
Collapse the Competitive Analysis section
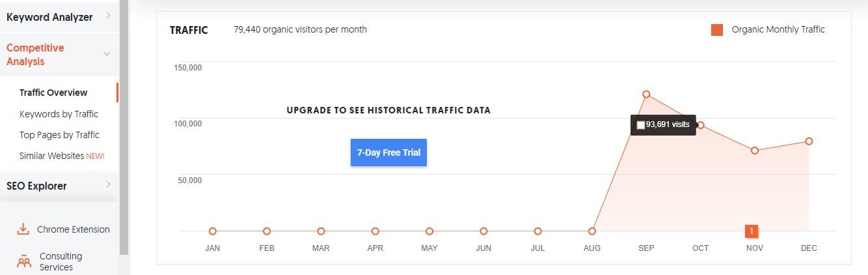coord(59,55)
